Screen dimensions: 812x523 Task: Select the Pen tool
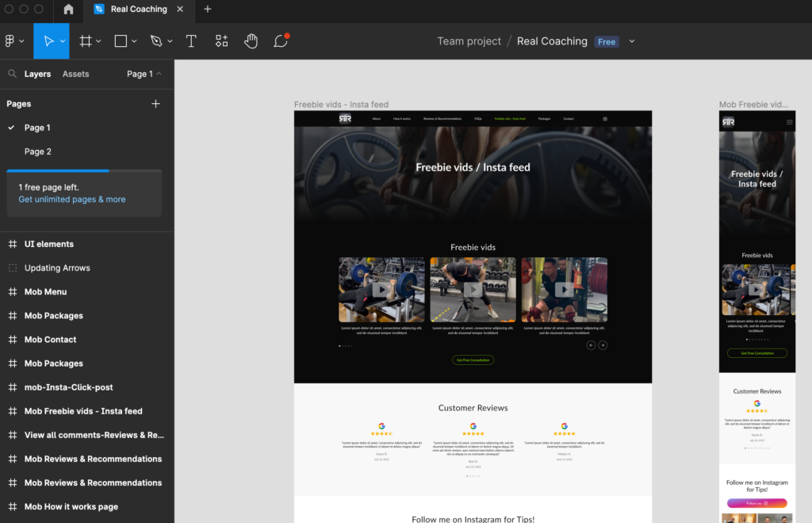(x=156, y=41)
